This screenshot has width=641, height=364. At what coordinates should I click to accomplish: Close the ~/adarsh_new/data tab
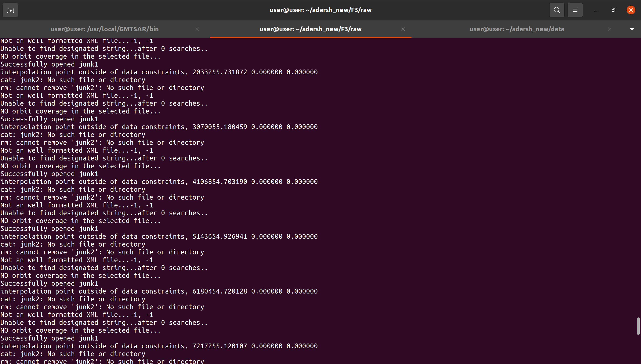(609, 29)
